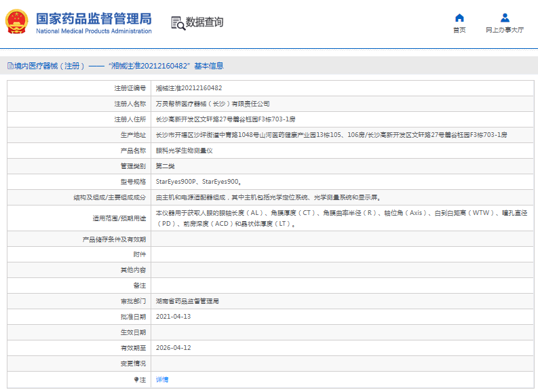Click the 国家药品监督管理局 site title
538x392 pixels.
coord(94,18)
